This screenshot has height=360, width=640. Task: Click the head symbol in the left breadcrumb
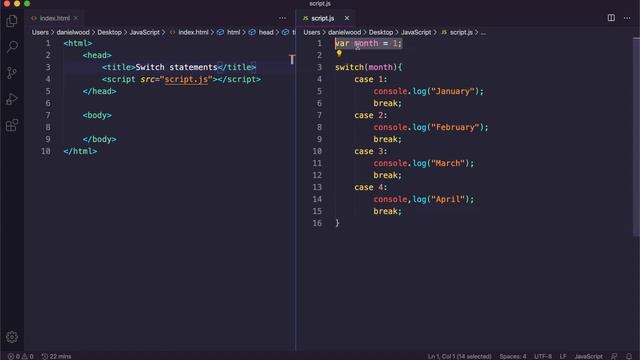coord(266,32)
